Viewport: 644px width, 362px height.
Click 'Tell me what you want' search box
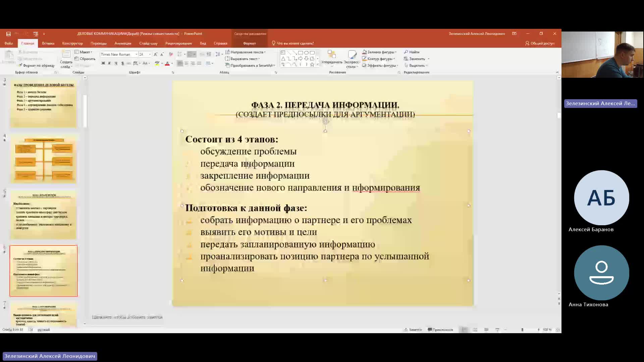(x=292, y=43)
